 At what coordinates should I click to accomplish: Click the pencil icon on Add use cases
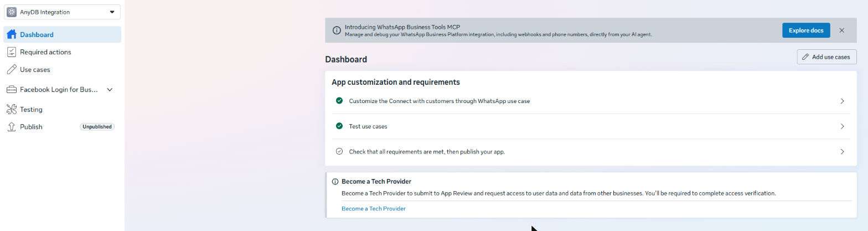[x=806, y=57]
